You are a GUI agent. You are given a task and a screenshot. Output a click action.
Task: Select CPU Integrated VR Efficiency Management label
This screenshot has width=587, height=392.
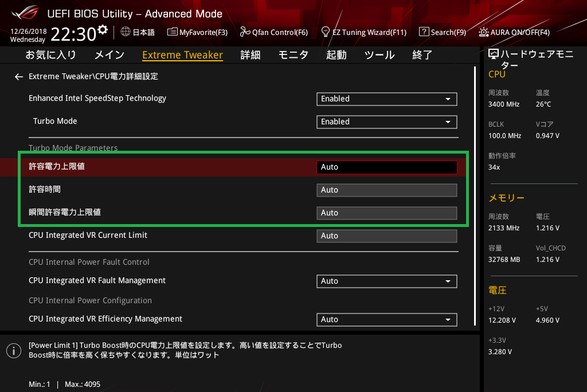point(105,319)
